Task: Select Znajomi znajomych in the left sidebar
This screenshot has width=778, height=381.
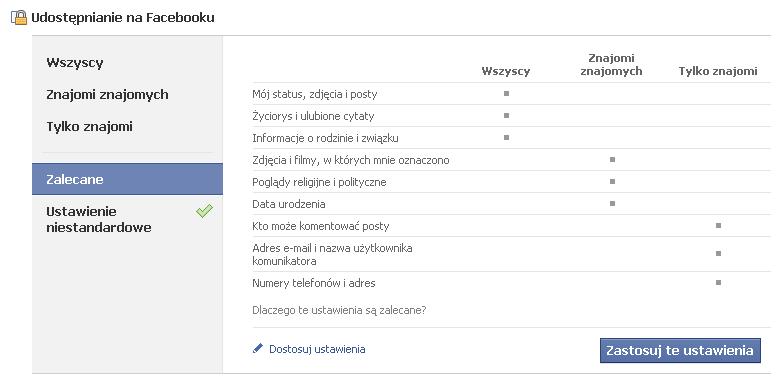Action: (107, 94)
